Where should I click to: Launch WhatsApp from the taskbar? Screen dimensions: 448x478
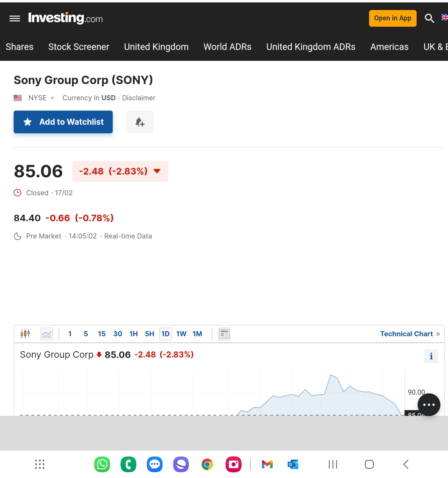102,464
